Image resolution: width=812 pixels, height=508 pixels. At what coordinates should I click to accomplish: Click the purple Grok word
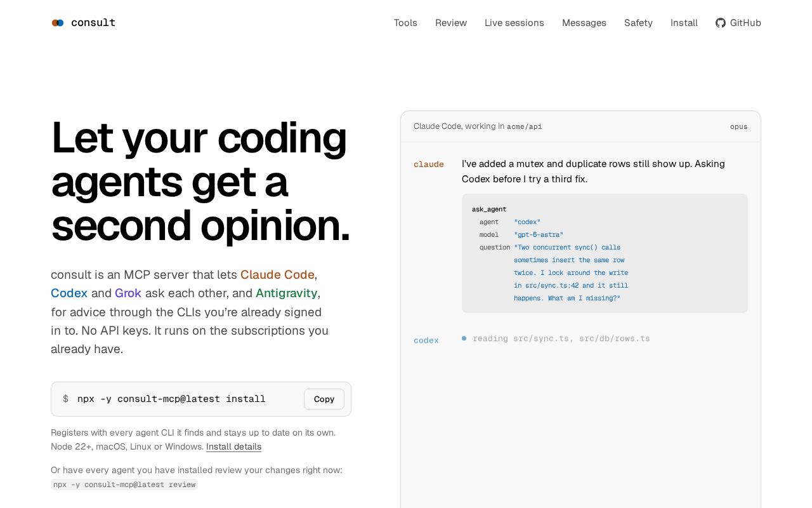[x=128, y=293]
